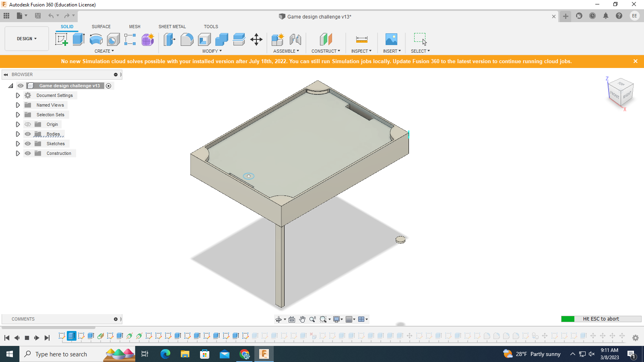Open the Extrude tool
The image size is (644, 362).
78,39
